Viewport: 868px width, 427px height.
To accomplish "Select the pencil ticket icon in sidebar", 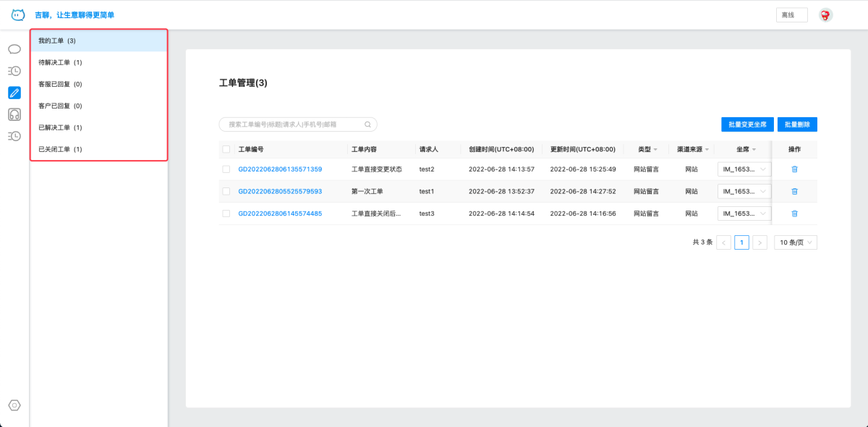I will (14, 93).
